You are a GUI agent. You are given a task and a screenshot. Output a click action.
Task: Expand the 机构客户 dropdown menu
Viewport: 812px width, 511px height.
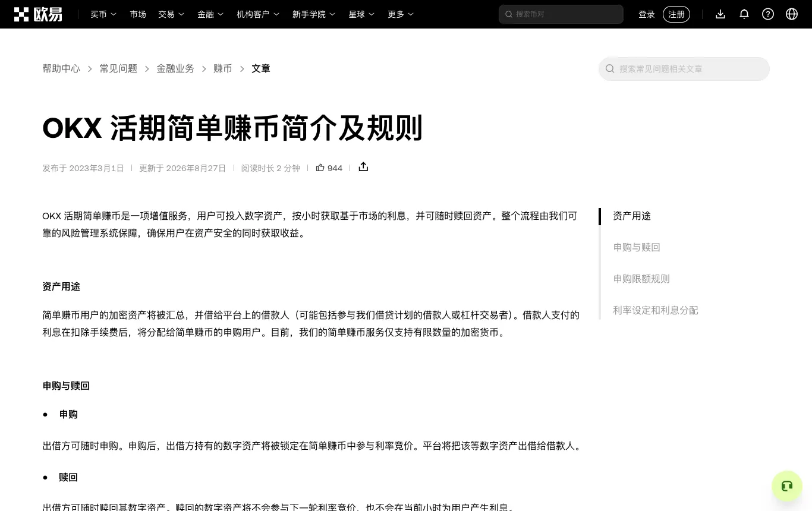(258, 14)
